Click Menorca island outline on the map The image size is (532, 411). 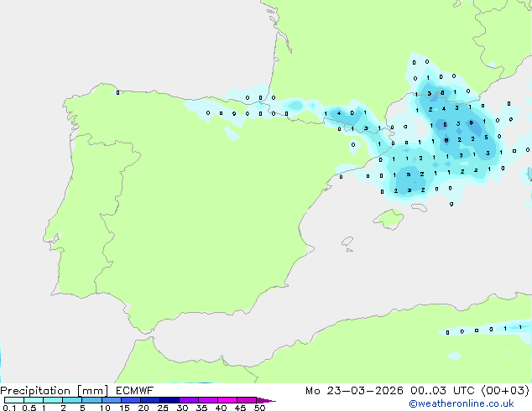(420, 207)
